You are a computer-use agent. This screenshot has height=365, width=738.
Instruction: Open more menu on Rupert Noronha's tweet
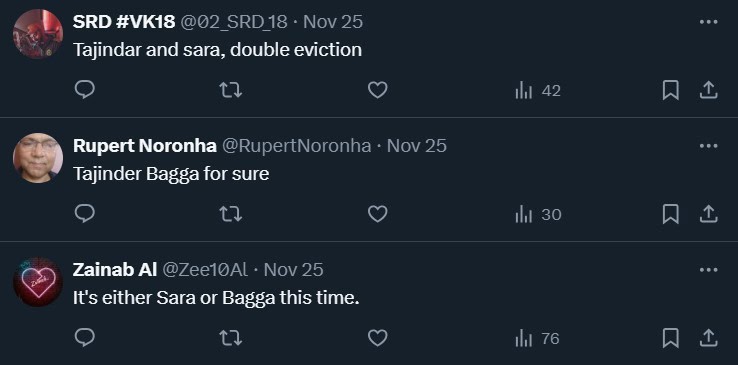click(708, 146)
